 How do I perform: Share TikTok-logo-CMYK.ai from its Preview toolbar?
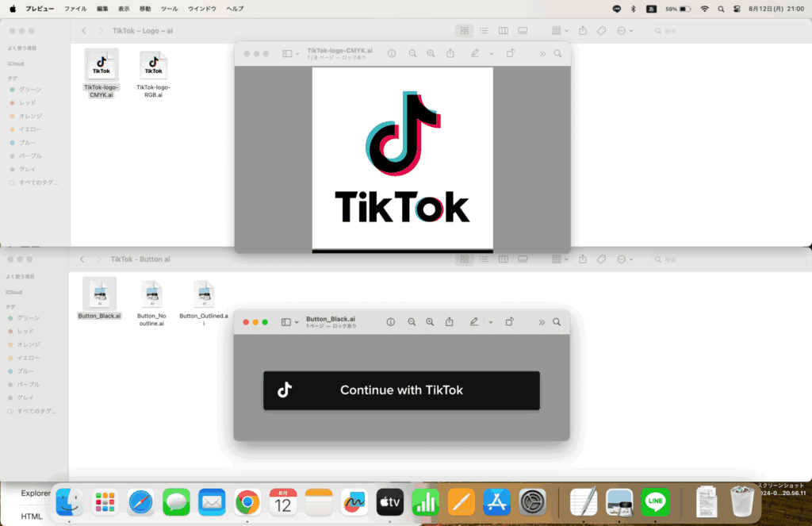click(450, 53)
